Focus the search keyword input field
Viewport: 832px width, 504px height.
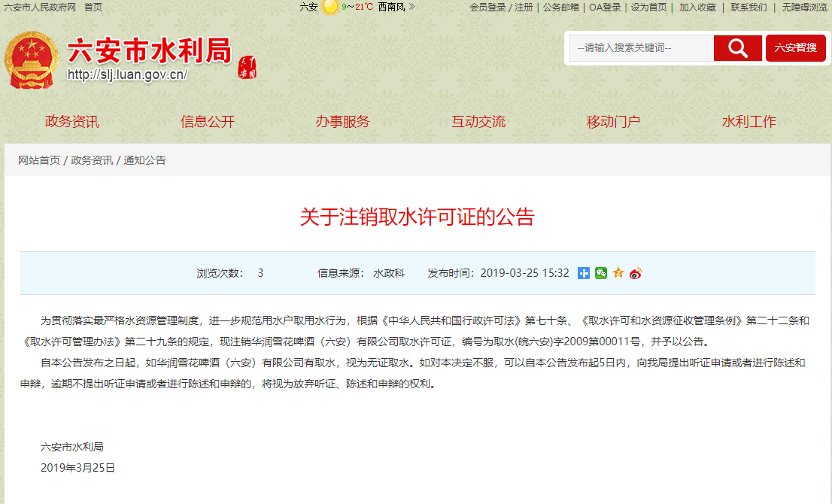[642, 48]
